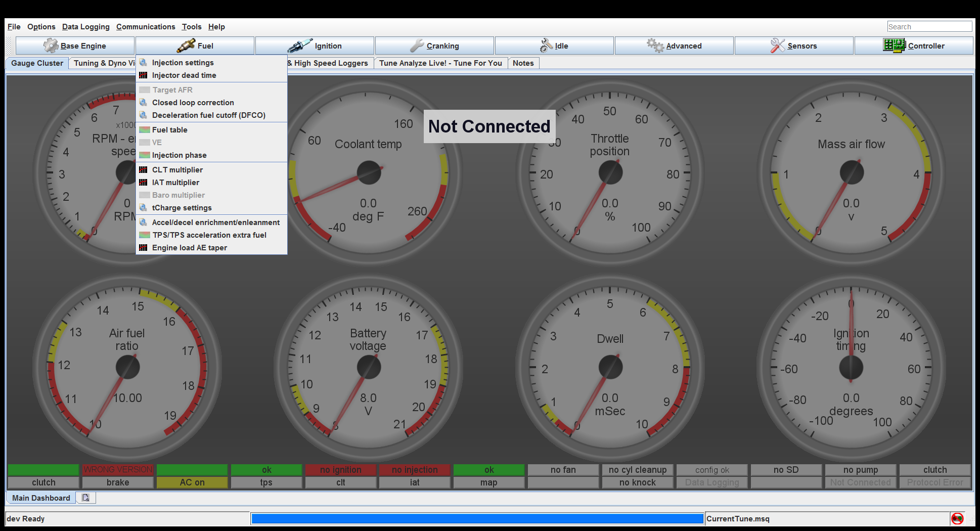Open the Advanced toolbar menu

[674, 46]
